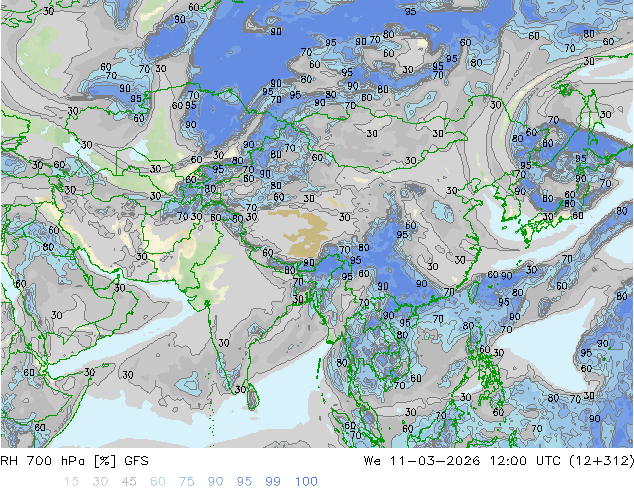This screenshot has width=634, height=490.
Task: Click the 'We 11-03-2026 12:00 UTC (12+312)' timestamp
Action: coord(499,461)
